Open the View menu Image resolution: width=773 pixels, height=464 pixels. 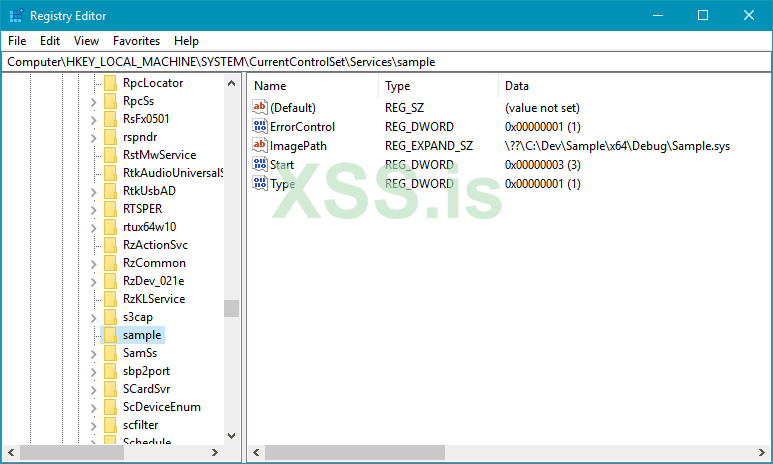[86, 41]
